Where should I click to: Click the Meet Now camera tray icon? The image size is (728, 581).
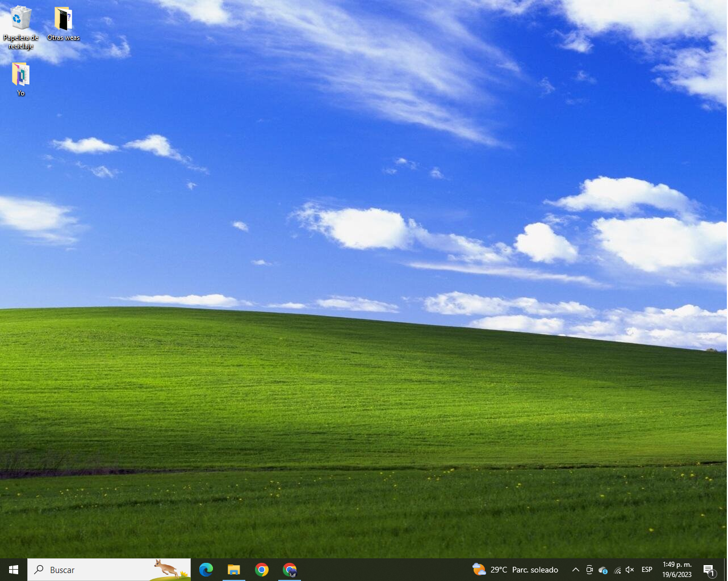pyautogui.click(x=589, y=570)
